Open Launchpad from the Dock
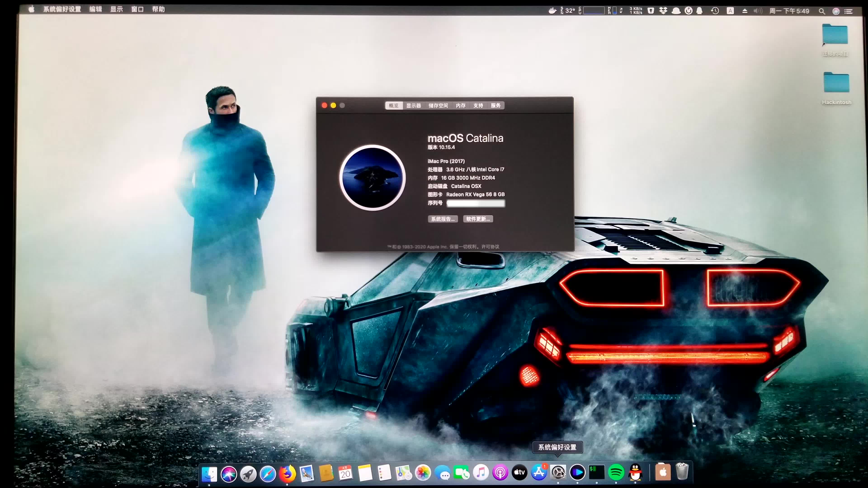 point(248,473)
